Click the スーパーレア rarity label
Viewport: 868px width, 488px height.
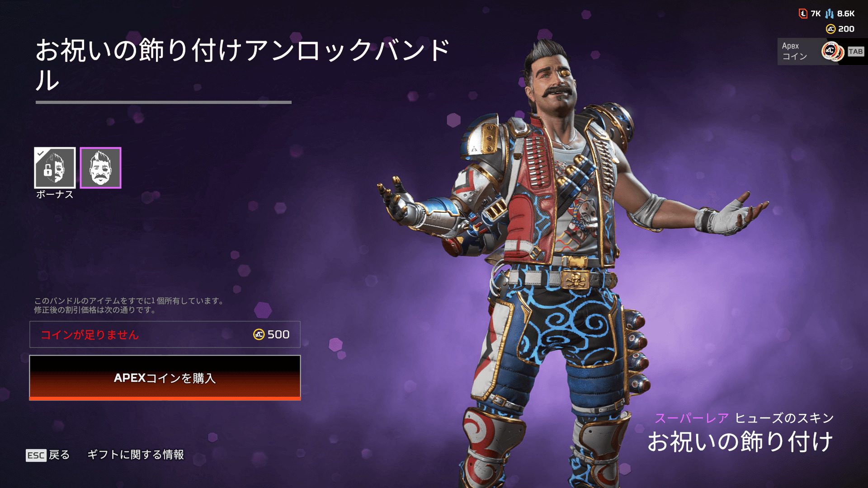[691, 418]
